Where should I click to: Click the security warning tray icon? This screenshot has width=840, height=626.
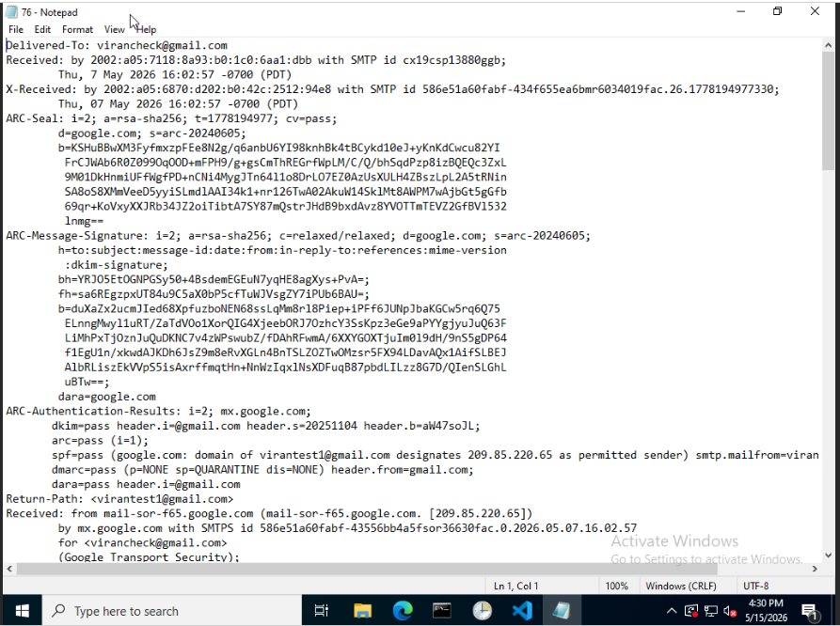[691, 610]
